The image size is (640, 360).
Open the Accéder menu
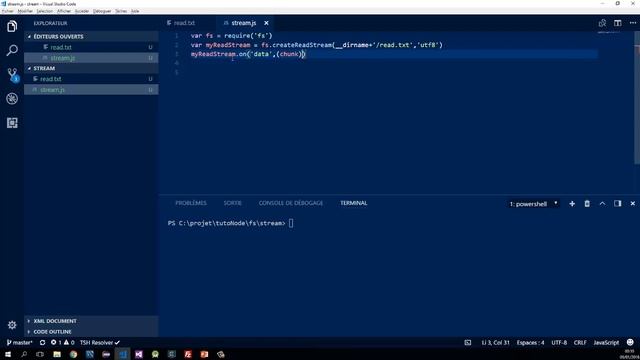tap(82, 11)
